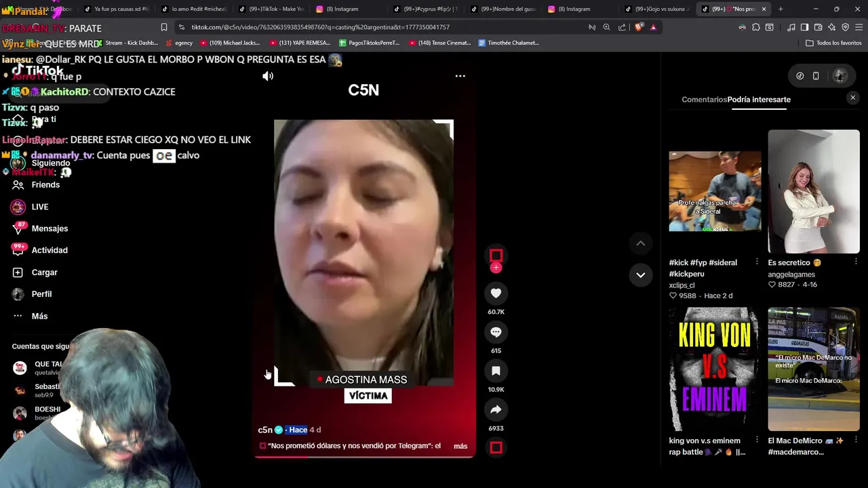This screenshot has width=868, height=488.
Task: Select the Podría interesarte tab
Action: click(x=759, y=100)
